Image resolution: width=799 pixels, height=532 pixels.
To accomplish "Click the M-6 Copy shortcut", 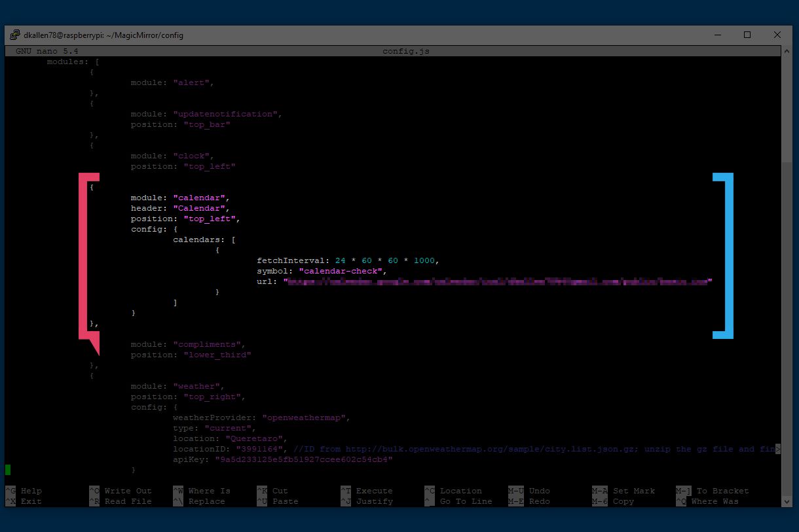I will coord(613,501).
